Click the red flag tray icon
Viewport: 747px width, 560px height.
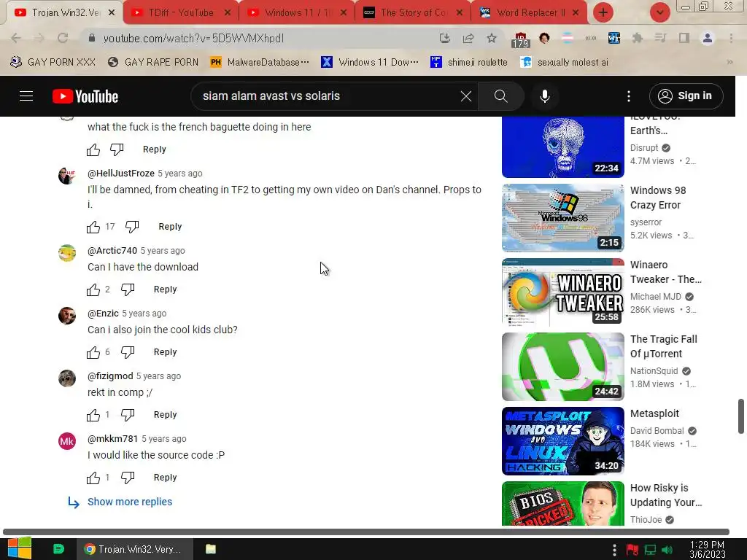tap(632, 550)
